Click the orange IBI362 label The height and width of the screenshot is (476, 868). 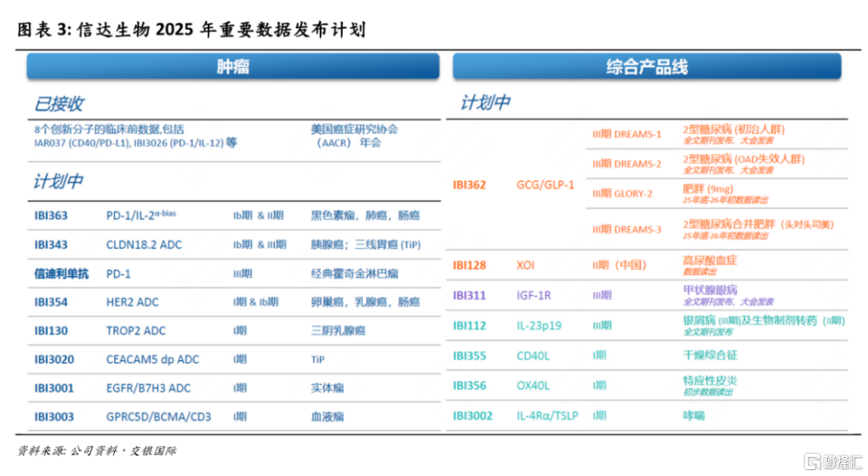[470, 185]
